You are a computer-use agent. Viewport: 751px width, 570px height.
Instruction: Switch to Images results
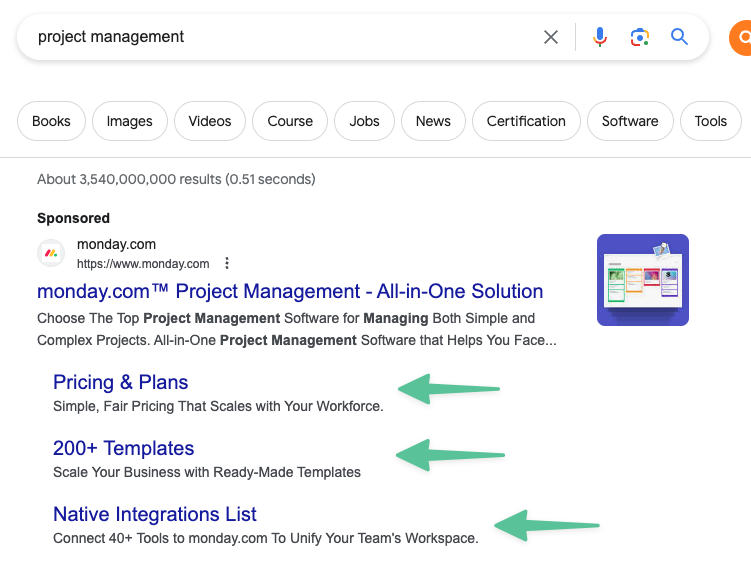130,121
